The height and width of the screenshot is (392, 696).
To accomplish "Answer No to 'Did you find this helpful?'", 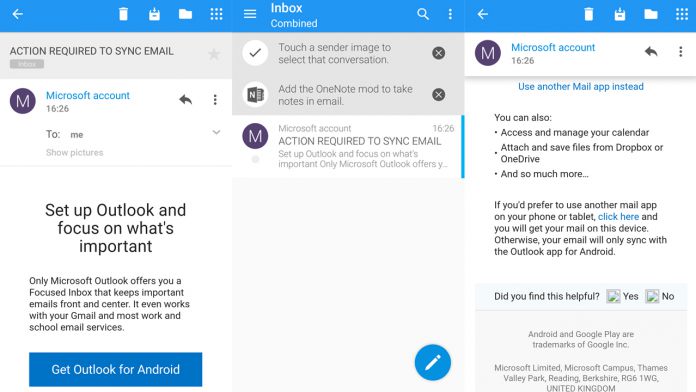I will point(660,296).
